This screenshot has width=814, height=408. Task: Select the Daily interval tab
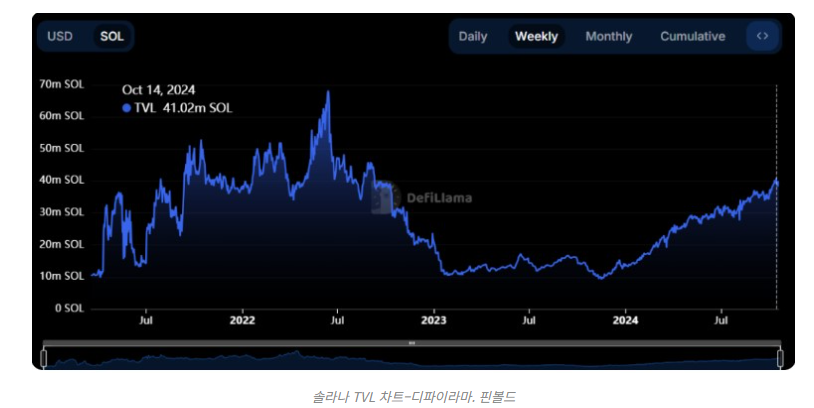pyautogui.click(x=473, y=36)
